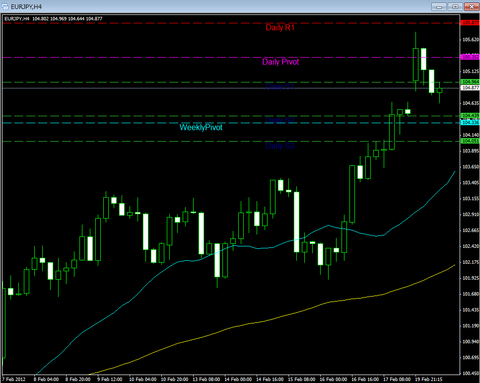Click the 103.895 price scale value
The height and width of the screenshot is (383, 480).
[470, 151]
